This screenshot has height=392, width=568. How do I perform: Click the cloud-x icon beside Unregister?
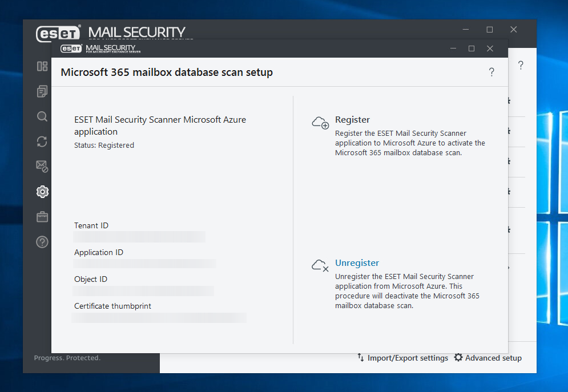(x=320, y=265)
